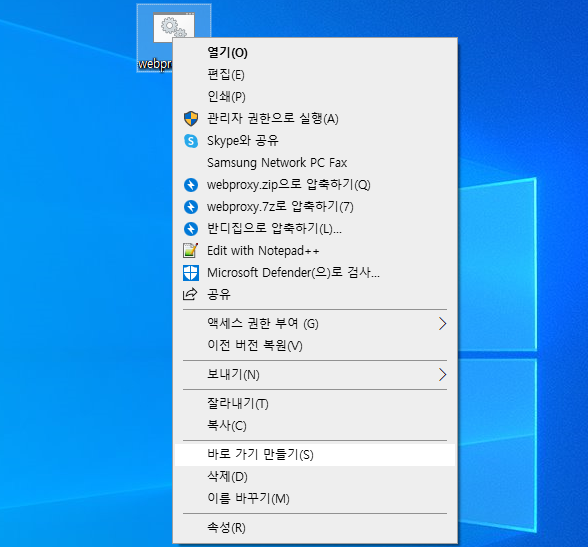This screenshot has height=547, width=588.
Task: Choose 열기(O) from the context menu
Action: [x=315, y=52]
